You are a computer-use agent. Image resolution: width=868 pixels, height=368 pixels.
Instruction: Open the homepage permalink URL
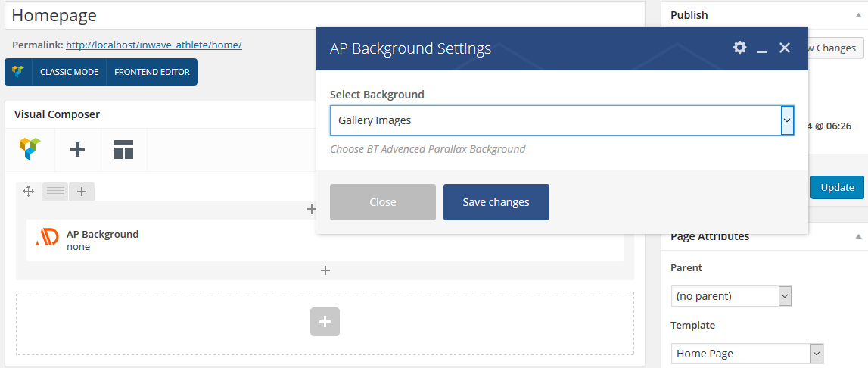coord(154,45)
